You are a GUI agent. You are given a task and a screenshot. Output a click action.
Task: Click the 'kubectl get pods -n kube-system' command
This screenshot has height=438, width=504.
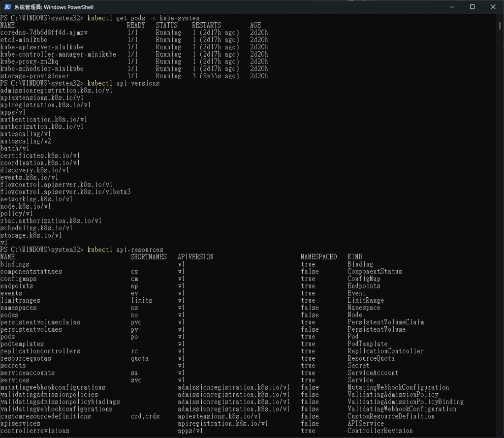point(143,18)
